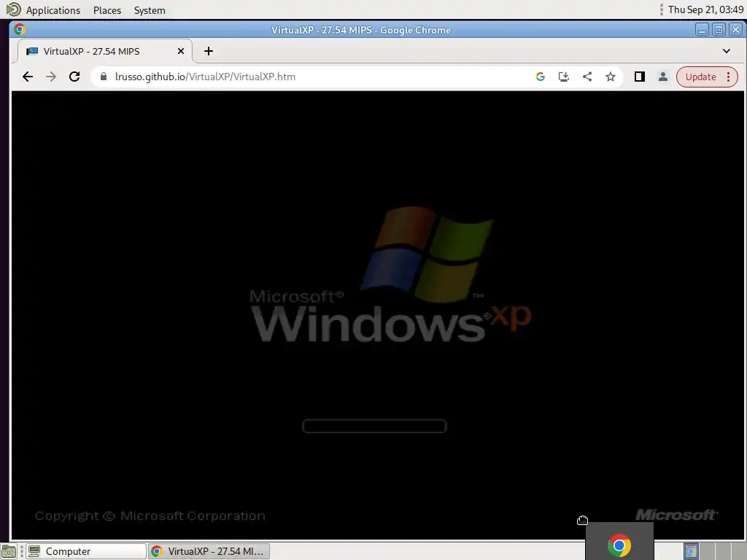Go back to the previous page

click(28, 77)
